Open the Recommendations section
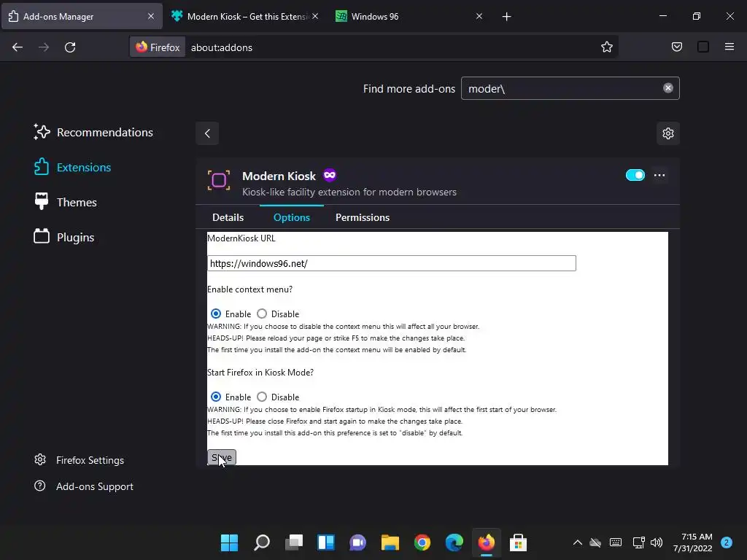The width and height of the screenshot is (747, 560). tap(93, 132)
